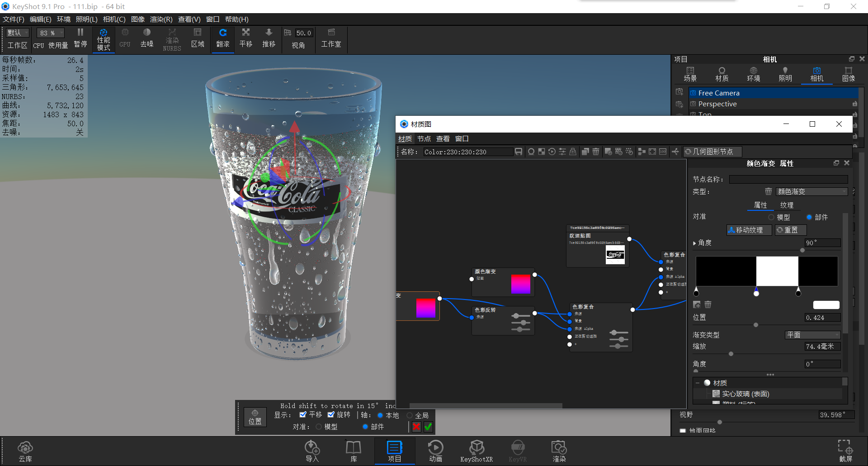Open the KeyShotXR tool
Screen dimensions: 868x466
pyautogui.click(x=476, y=451)
